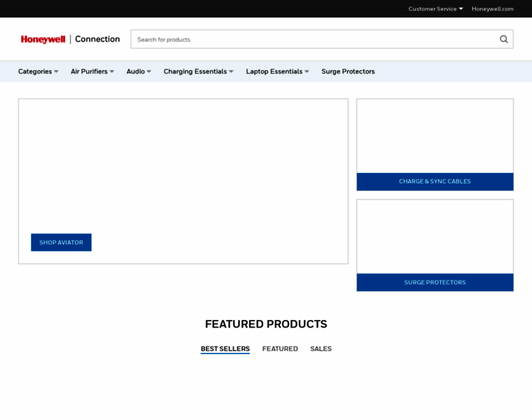Open the Honeywell logo home link
Viewport: 532px width, 420px height.
click(43, 39)
